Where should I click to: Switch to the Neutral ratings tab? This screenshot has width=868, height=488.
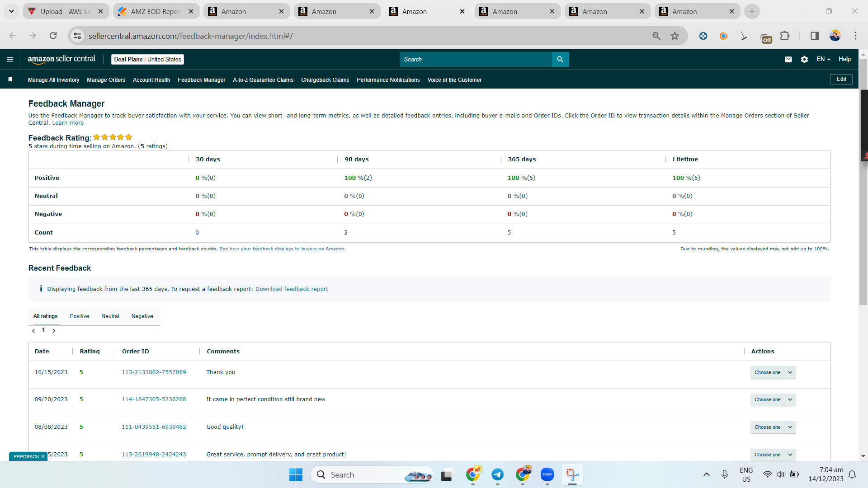(x=110, y=316)
